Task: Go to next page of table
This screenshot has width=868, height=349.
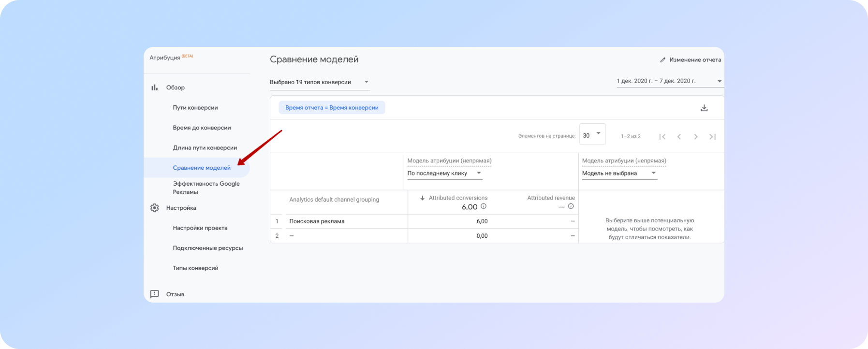Action: (x=695, y=137)
